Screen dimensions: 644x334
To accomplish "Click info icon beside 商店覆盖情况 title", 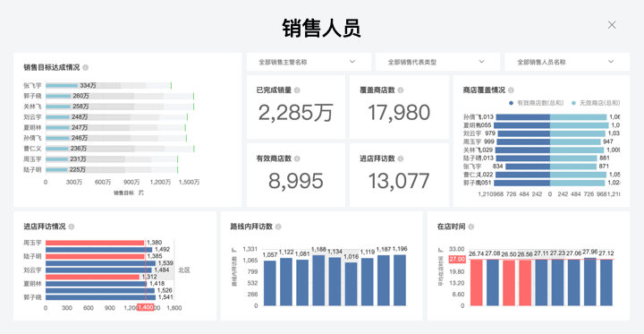I will [511, 90].
